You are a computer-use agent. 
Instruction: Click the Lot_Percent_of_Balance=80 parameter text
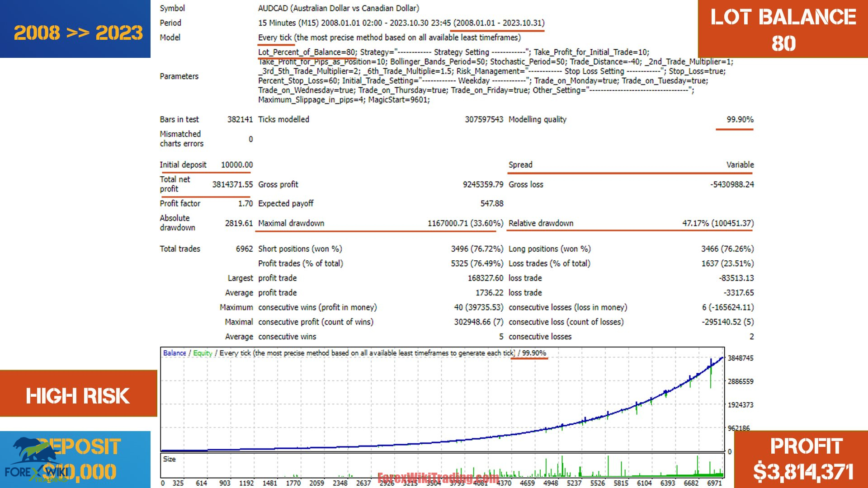click(307, 52)
